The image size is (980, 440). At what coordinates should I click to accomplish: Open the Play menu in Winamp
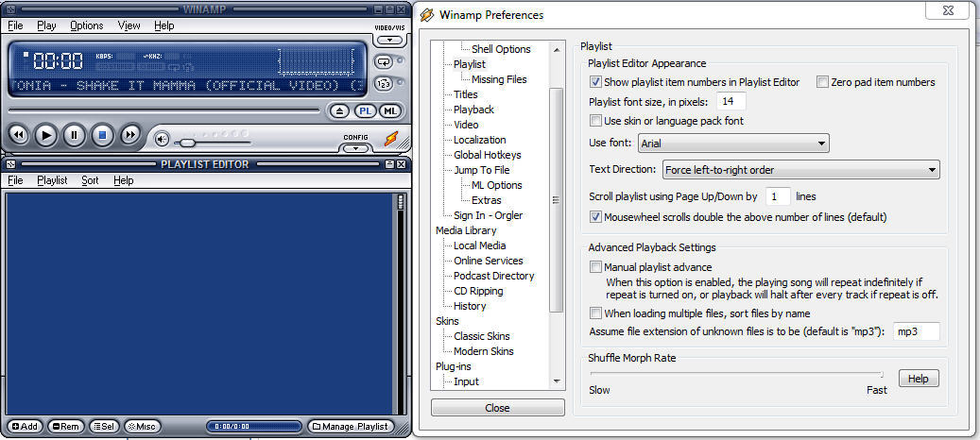coord(46,25)
